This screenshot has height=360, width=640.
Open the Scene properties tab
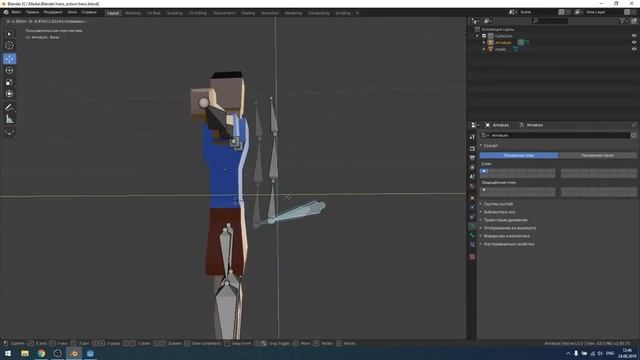point(472,177)
